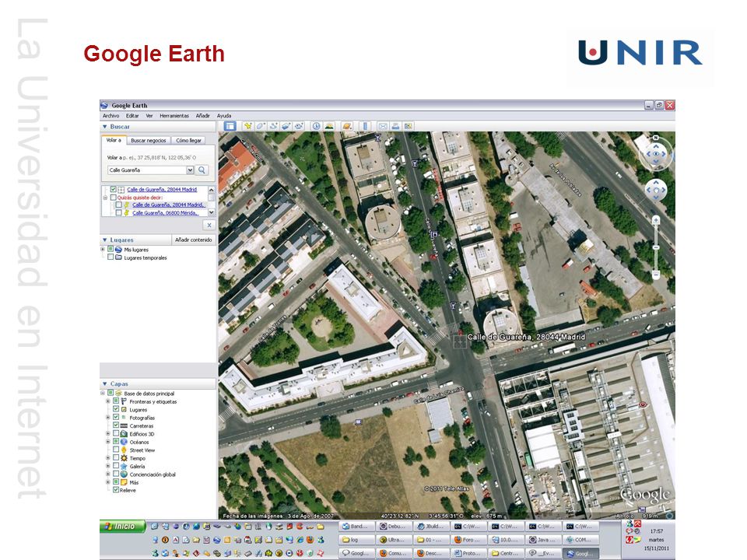Click the Tiempo sun layer icon
Image resolution: width=747 pixels, height=560 pixels.
click(x=124, y=458)
